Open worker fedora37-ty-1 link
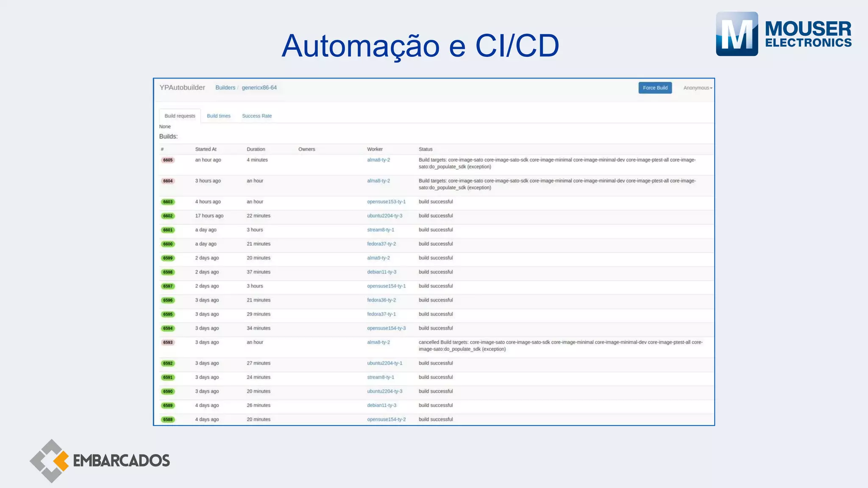 coord(381,314)
